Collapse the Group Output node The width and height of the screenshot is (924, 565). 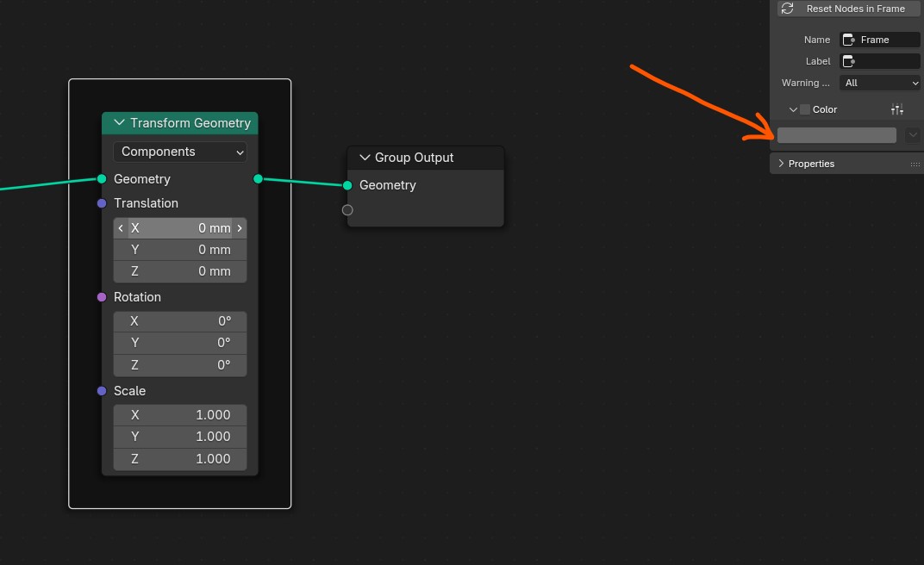[365, 157]
